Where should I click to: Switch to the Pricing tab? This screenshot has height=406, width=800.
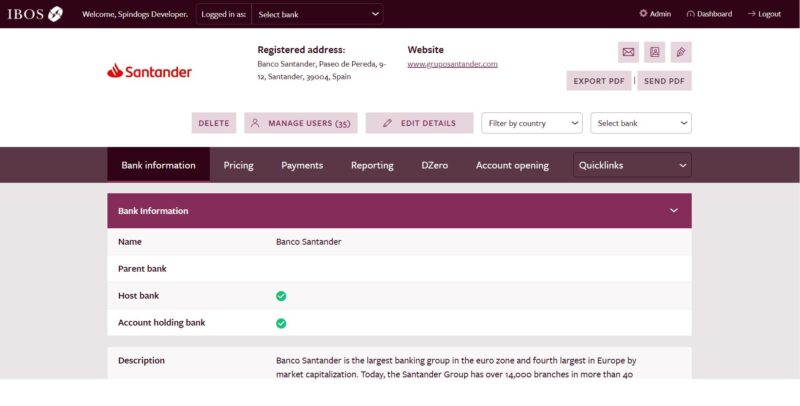tap(238, 165)
